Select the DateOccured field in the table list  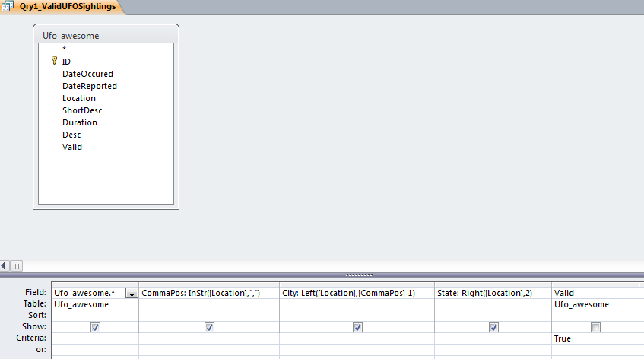87,74
